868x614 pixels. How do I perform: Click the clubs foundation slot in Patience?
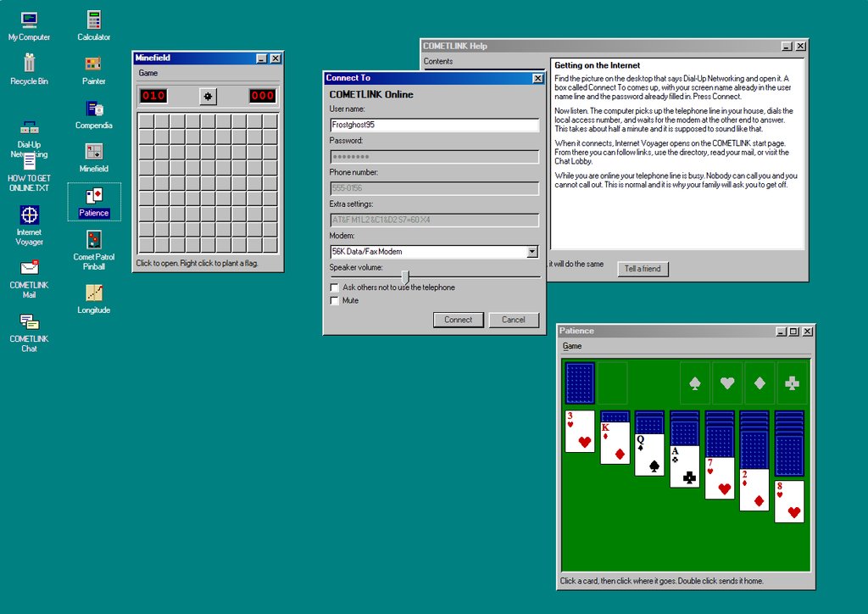click(x=792, y=382)
